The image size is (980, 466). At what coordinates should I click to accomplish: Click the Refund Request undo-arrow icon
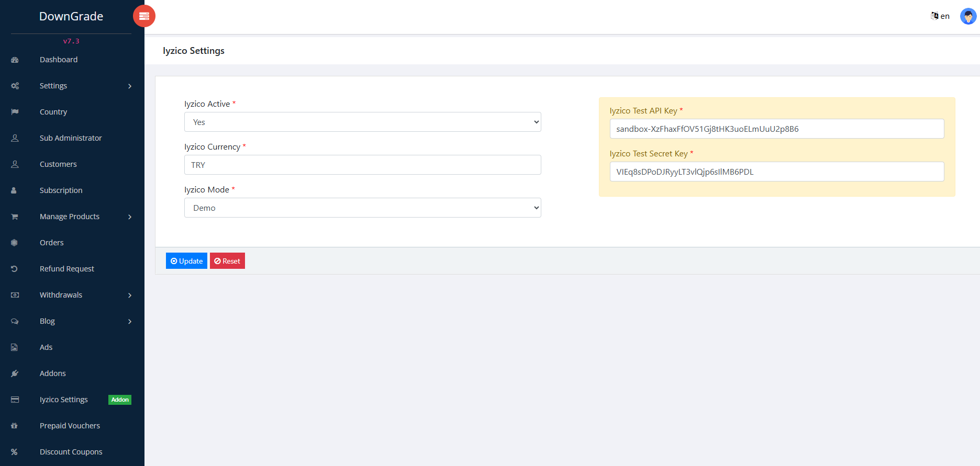pos(15,269)
